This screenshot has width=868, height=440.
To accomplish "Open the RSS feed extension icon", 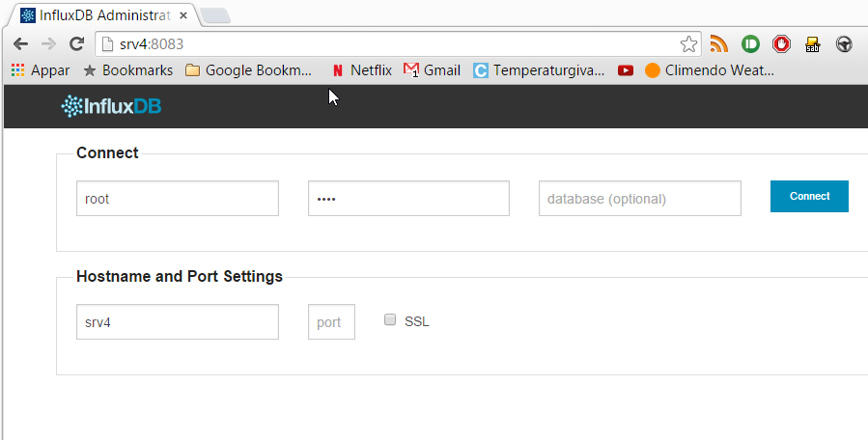I will click(718, 43).
